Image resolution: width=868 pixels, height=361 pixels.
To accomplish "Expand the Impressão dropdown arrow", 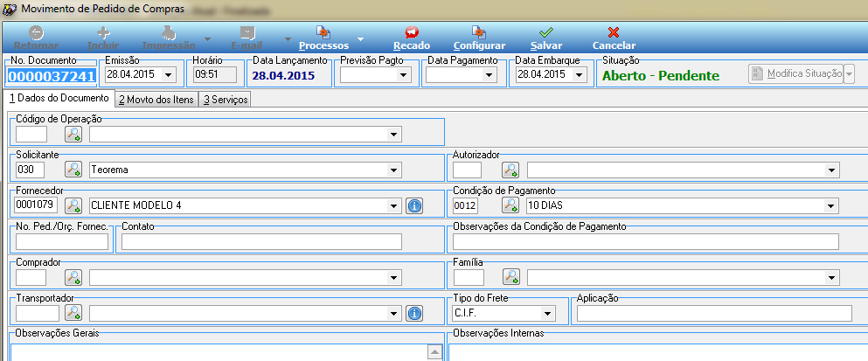I will [207, 39].
